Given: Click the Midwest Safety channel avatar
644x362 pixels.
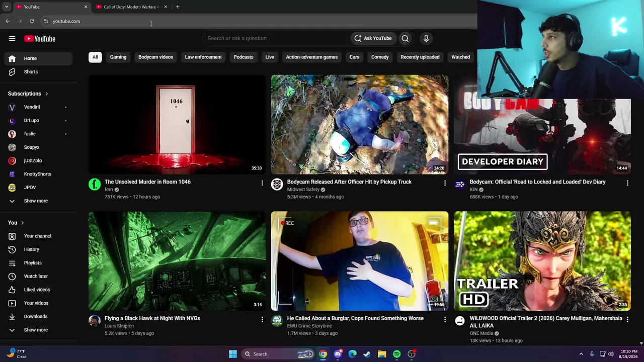Looking at the screenshot, I should (277, 185).
